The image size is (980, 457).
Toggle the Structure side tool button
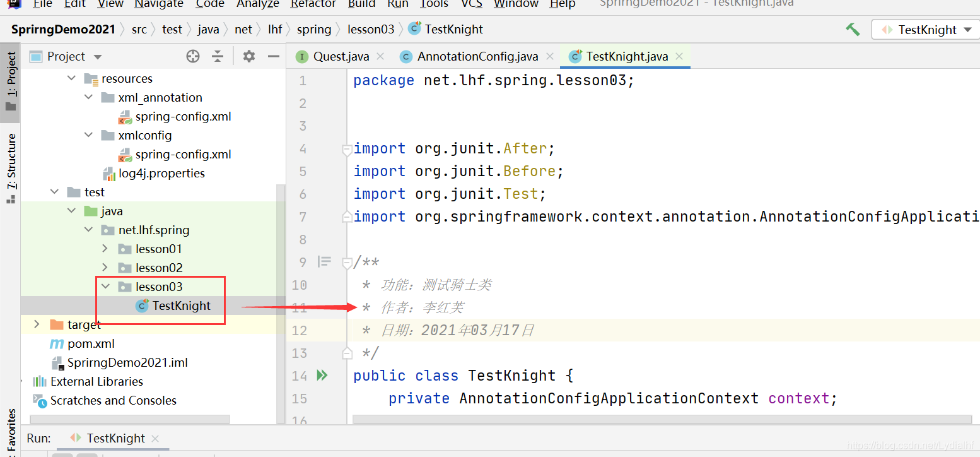tap(11, 168)
